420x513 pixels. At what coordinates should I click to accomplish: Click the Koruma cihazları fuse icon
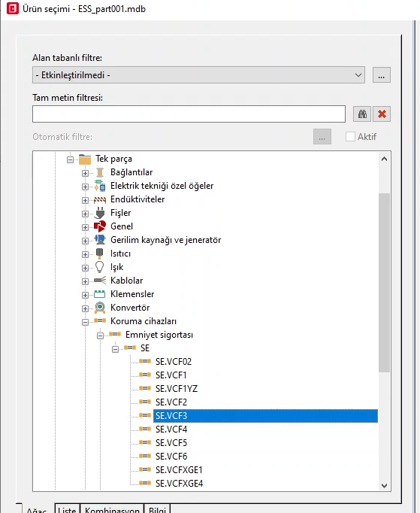pos(100,321)
